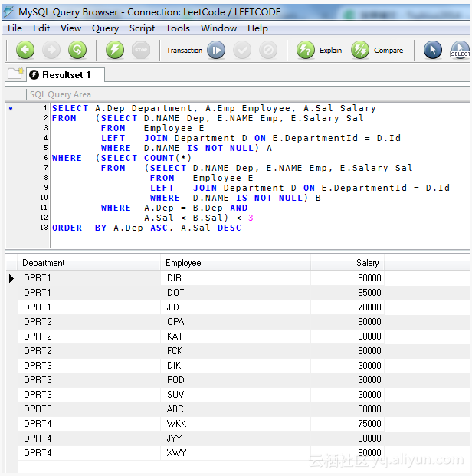Click the pink number 3 on line 12
This screenshot has height=476, width=472.
(251, 218)
